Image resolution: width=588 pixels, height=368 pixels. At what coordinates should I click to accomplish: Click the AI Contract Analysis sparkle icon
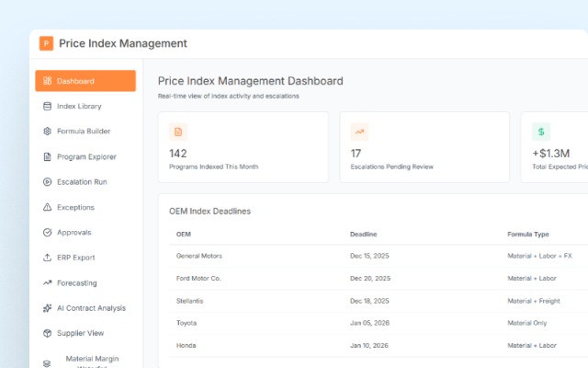[47, 308]
